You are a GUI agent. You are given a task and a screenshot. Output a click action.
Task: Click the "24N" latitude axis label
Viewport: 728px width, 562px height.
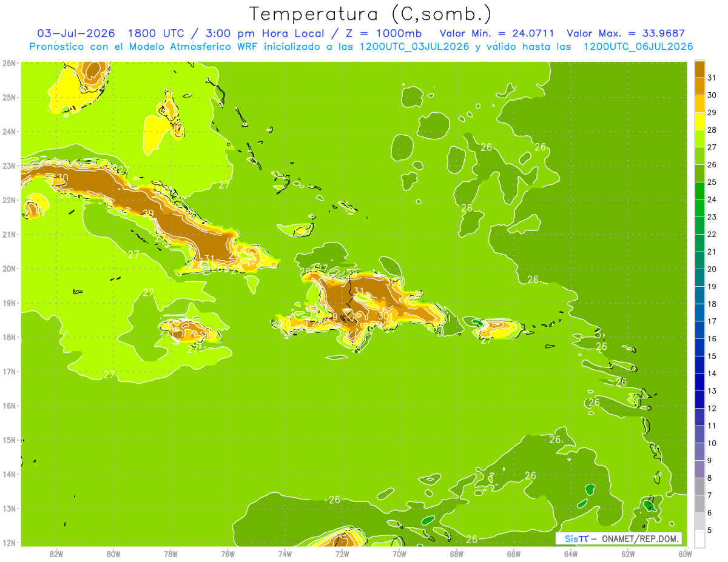pos(8,132)
